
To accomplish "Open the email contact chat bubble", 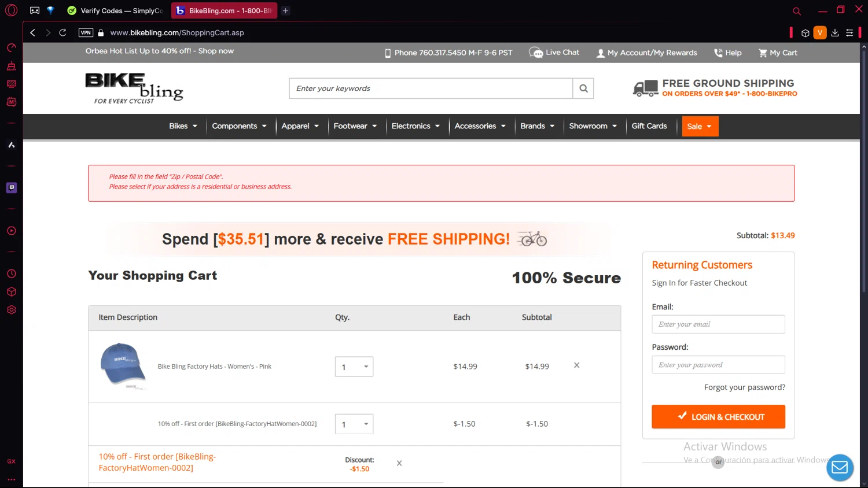I will pos(840,468).
